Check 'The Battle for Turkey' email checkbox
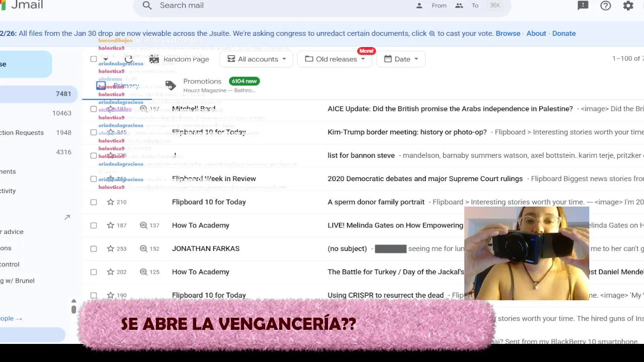Screen dimensions: 644x362 pos(94,272)
